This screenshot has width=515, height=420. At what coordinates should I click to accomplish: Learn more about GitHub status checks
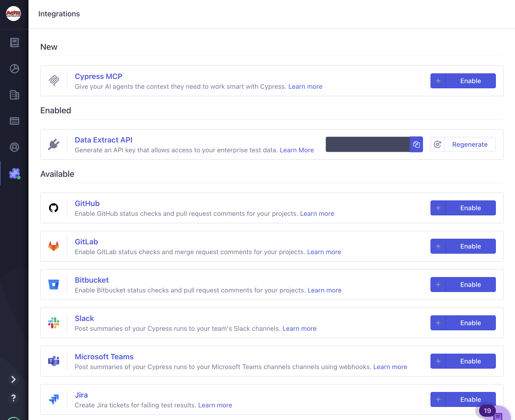[x=317, y=214]
